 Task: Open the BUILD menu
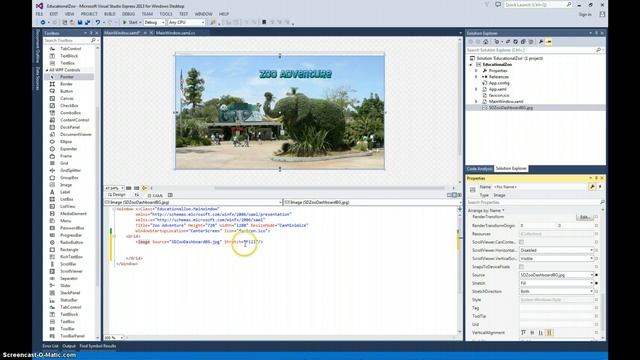tap(109, 14)
